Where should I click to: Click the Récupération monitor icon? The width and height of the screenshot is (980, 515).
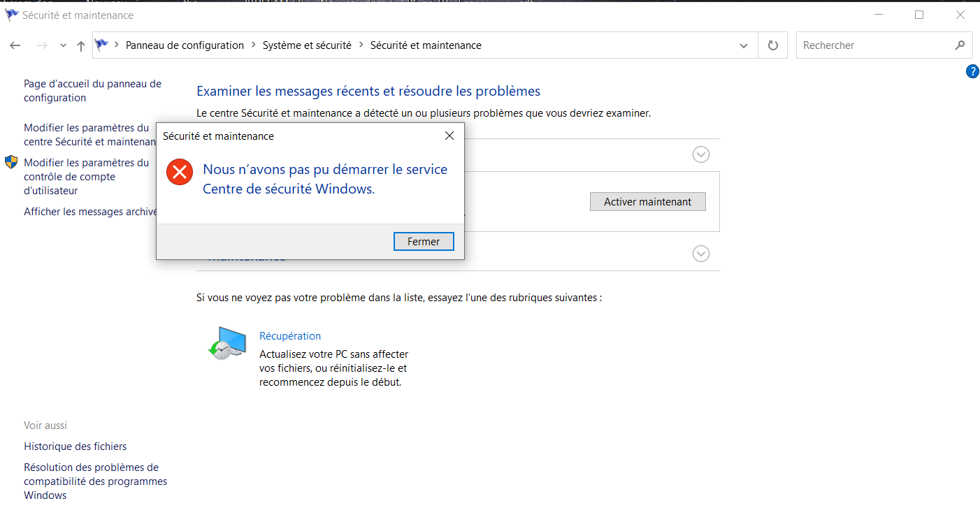pos(227,343)
